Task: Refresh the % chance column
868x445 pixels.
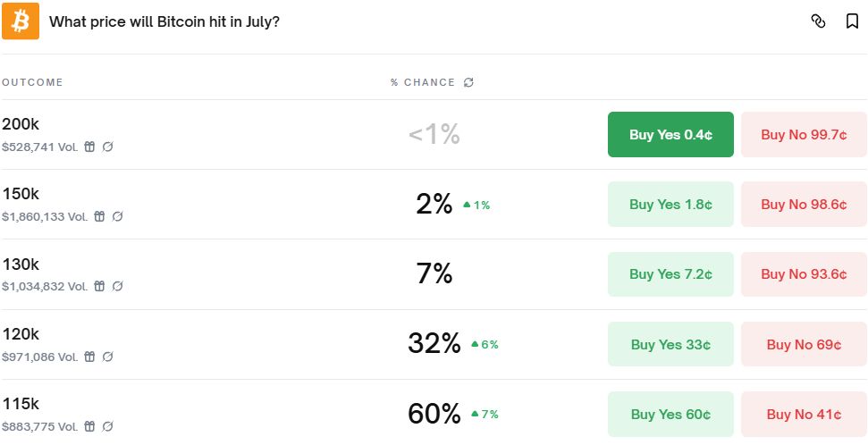Action: tap(468, 82)
